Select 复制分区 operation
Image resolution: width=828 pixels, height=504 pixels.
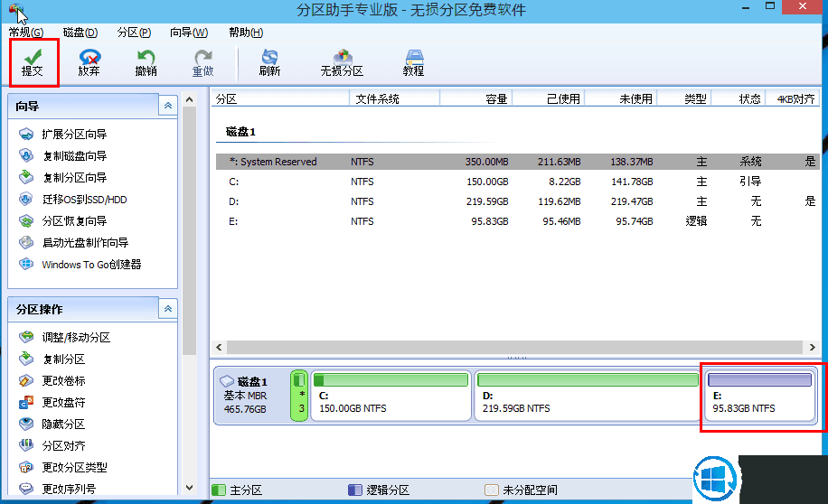(x=52, y=359)
